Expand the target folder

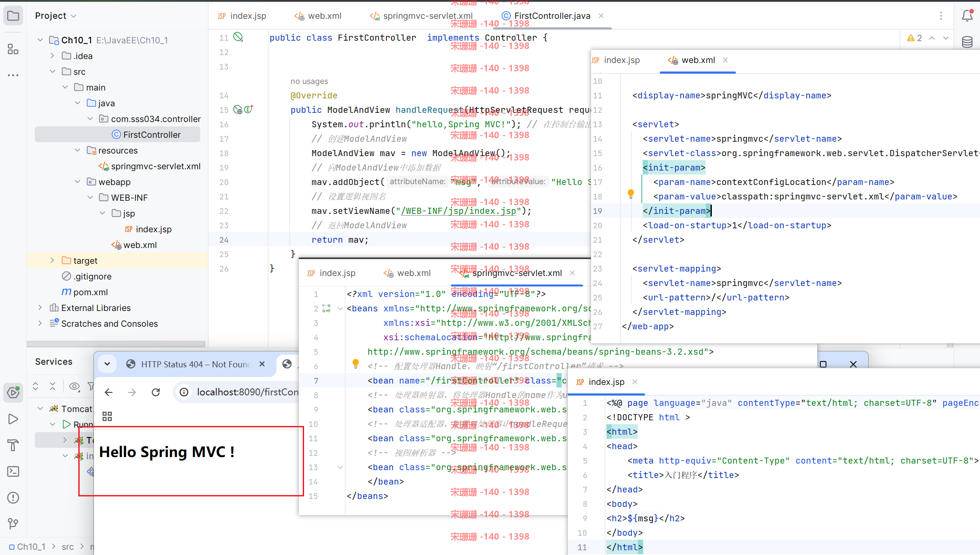[52, 260]
